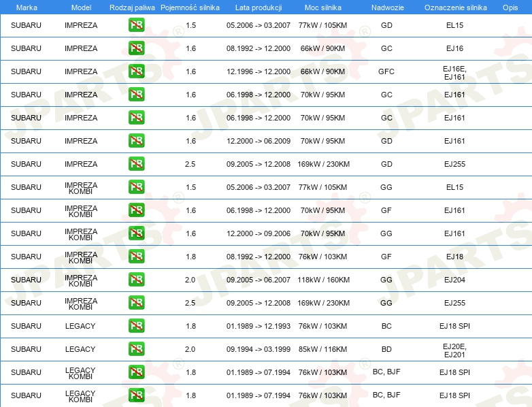Select the EJ255 engine code in the GD body row
This screenshot has width=532, height=407.
point(454,164)
